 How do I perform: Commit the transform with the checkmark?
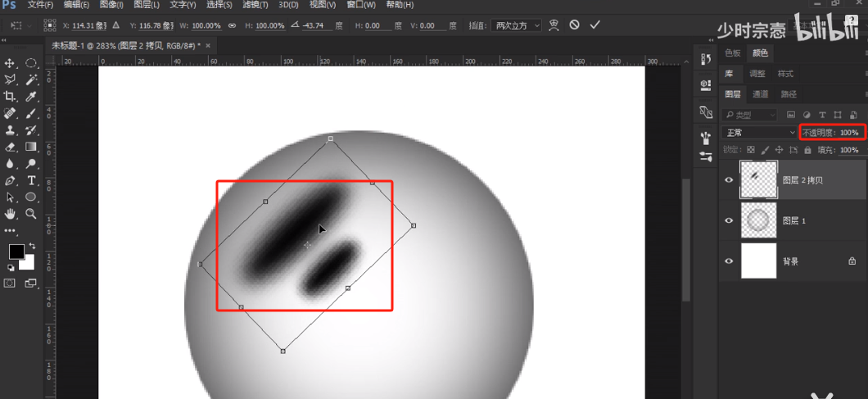595,25
